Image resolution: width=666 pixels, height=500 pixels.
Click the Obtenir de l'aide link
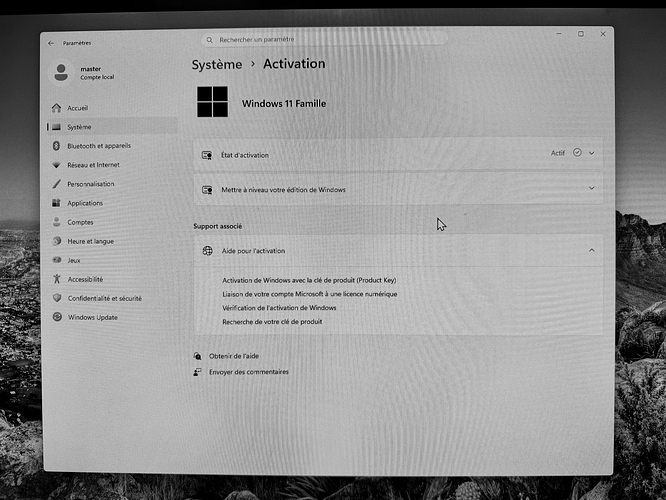(x=234, y=356)
